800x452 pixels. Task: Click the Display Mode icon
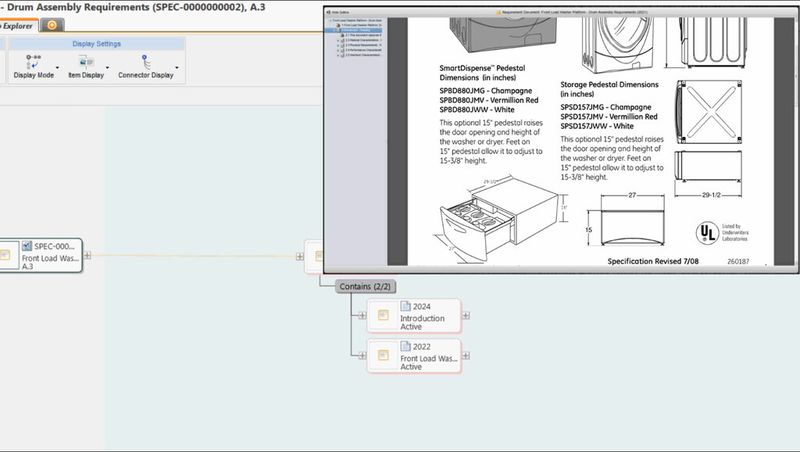point(33,60)
